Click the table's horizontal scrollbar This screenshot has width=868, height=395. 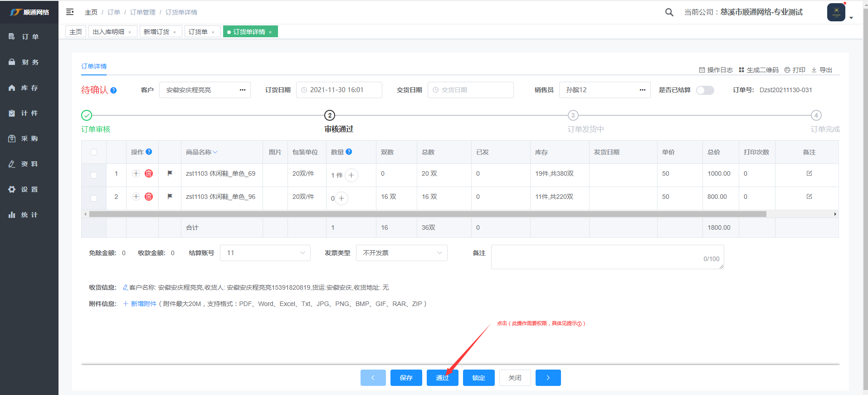[426, 214]
